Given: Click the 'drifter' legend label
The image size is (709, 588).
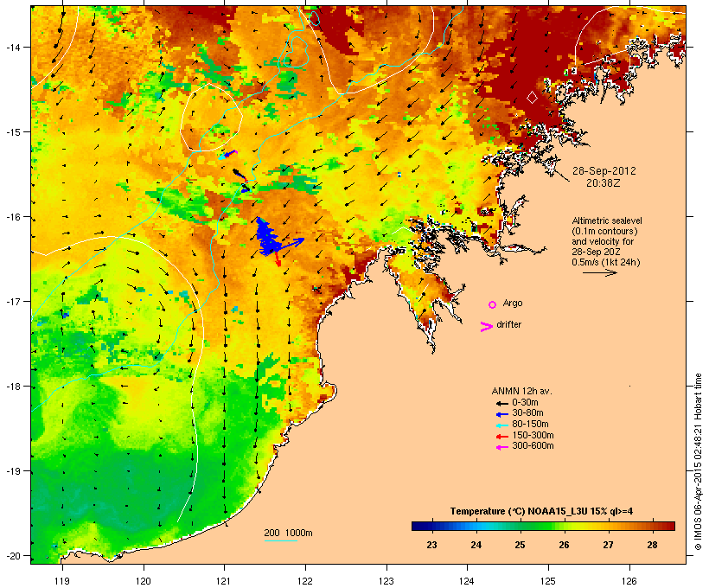Looking at the screenshot, I should point(508,324).
